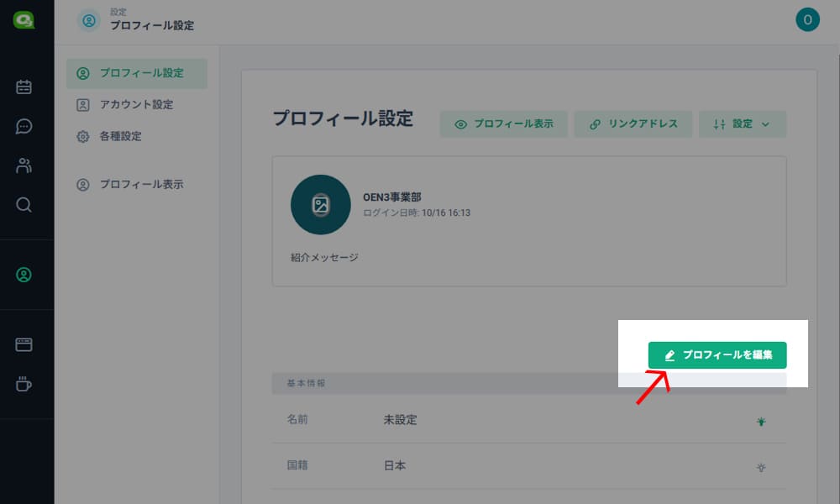Viewport: 840px width, 504px height.
Task: Click the green app logo icon
Action: point(24,20)
